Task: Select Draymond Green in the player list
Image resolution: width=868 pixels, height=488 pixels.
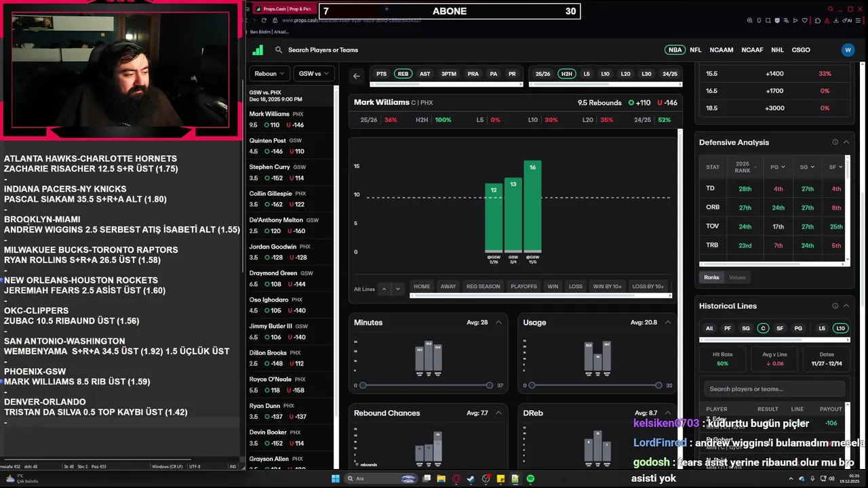Action: point(291,279)
